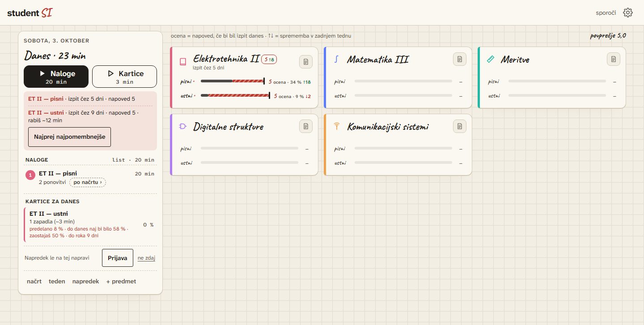Click the "povprečje 5,0" average text

pos(608,36)
